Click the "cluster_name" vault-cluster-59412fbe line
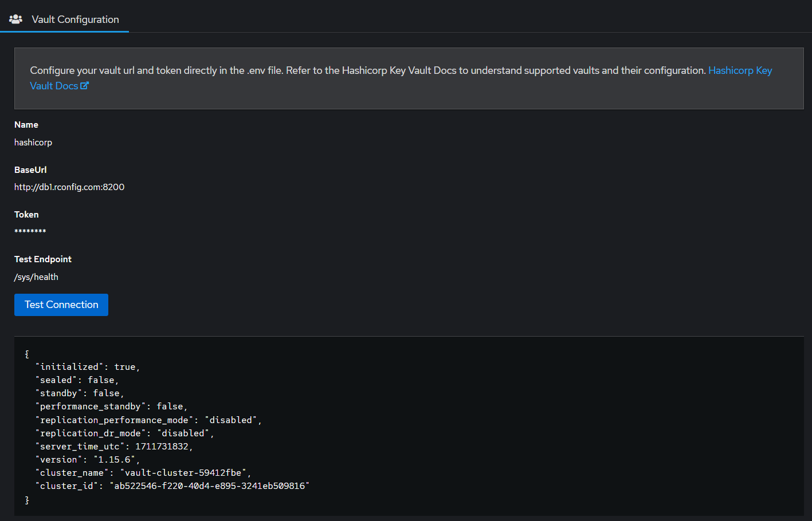812x521 pixels. click(143, 473)
